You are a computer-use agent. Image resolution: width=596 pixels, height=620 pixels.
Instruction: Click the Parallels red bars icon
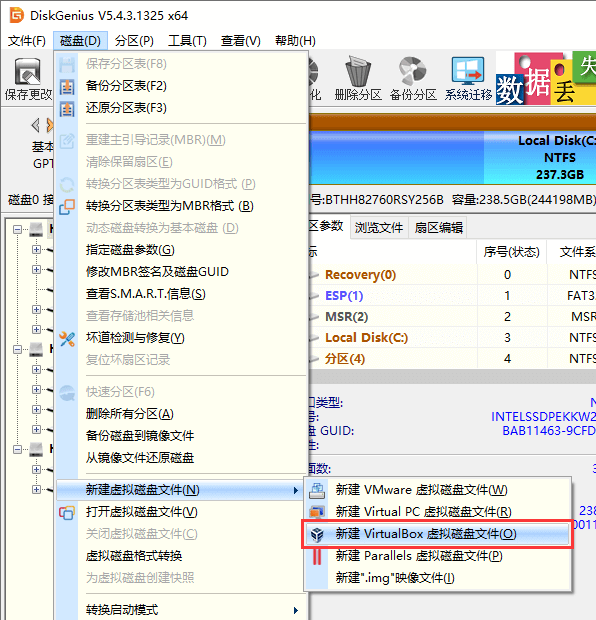[317, 556]
